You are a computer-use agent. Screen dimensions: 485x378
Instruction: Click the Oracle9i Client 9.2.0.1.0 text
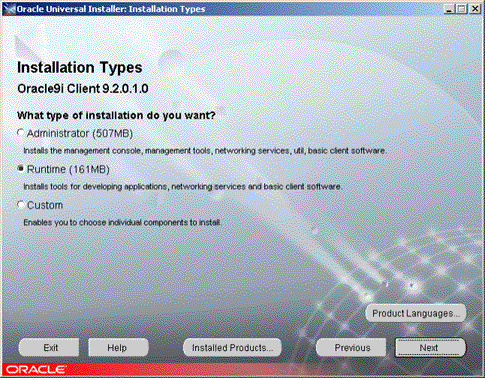pyautogui.click(x=83, y=89)
